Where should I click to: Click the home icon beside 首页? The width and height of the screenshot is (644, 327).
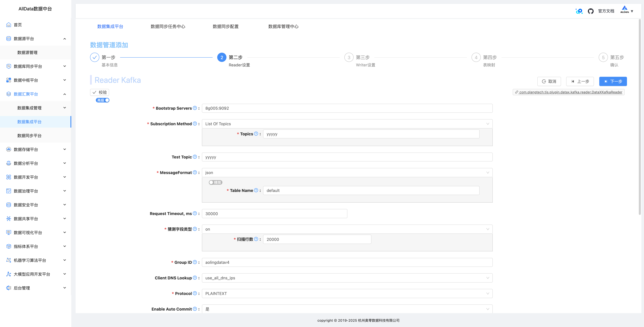pos(9,25)
